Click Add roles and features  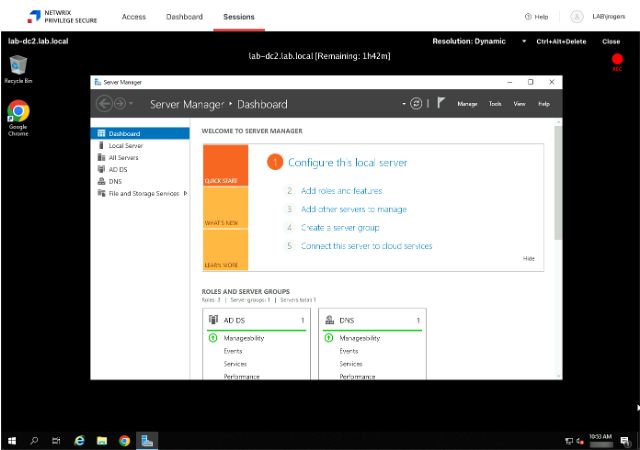[341, 191]
